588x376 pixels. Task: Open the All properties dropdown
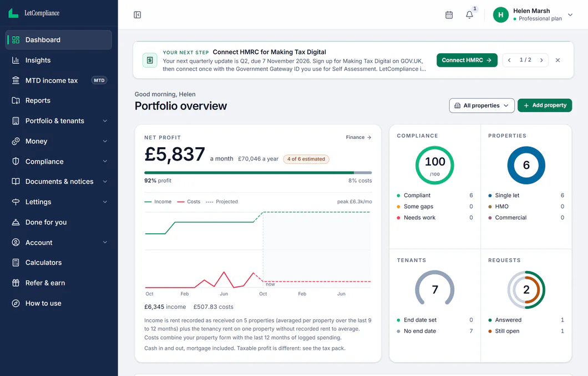(481, 106)
